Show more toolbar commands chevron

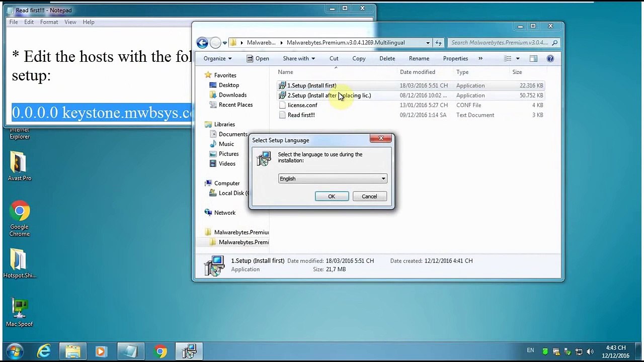[x=480, y=58]
